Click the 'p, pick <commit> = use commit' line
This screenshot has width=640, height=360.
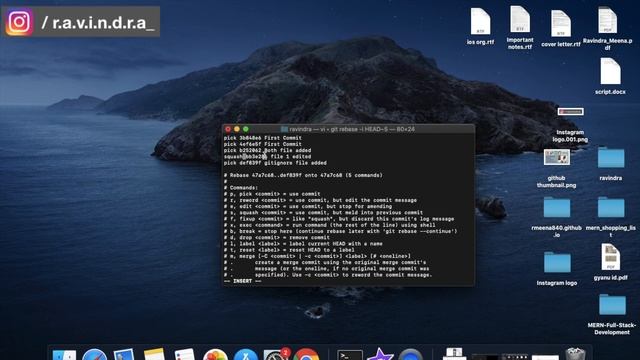272,194
